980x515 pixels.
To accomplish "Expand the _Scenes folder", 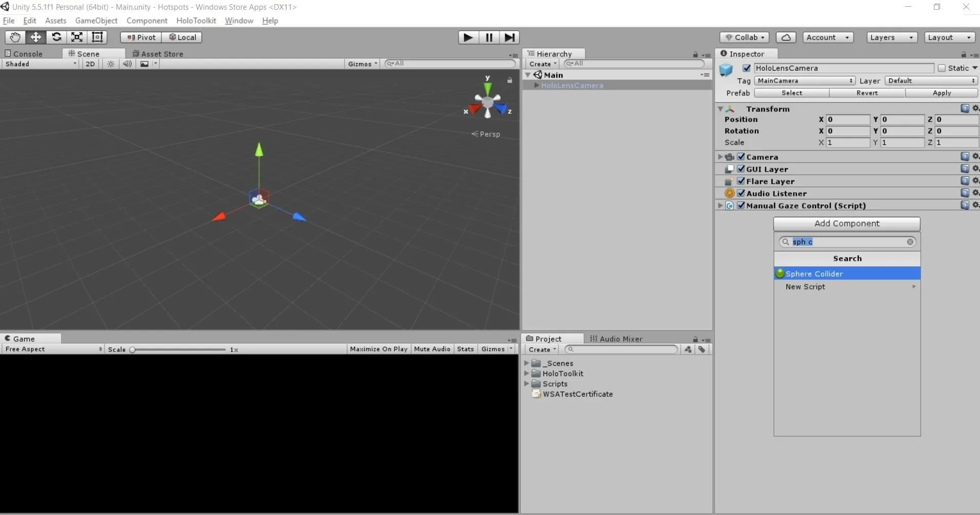I will 526,363.
